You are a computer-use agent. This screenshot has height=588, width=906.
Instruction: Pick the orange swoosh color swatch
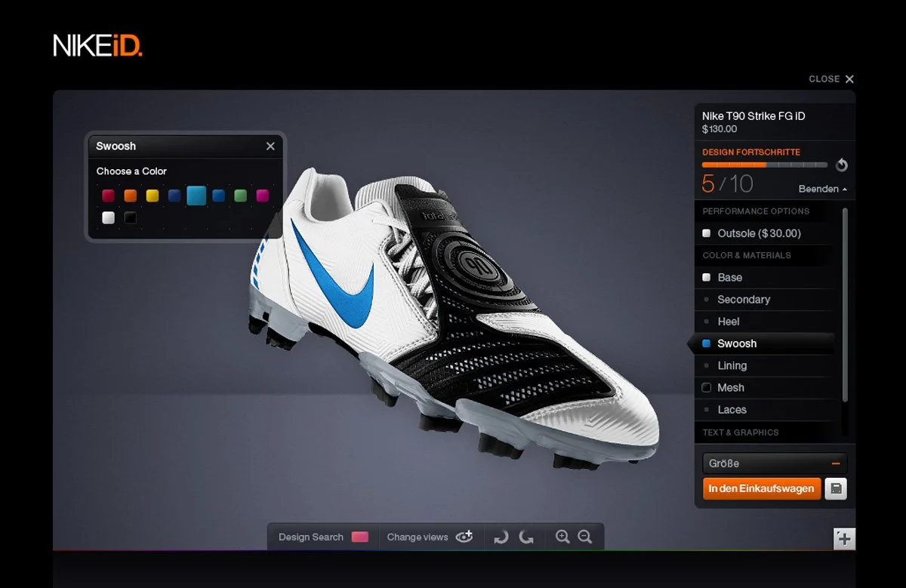(x=131, y=195)
